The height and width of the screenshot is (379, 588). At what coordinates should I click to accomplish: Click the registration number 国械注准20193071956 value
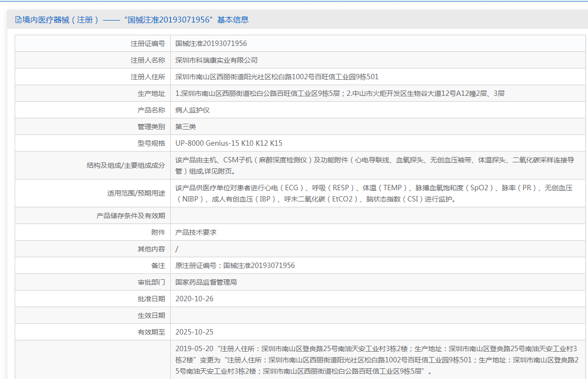(211, 44)
